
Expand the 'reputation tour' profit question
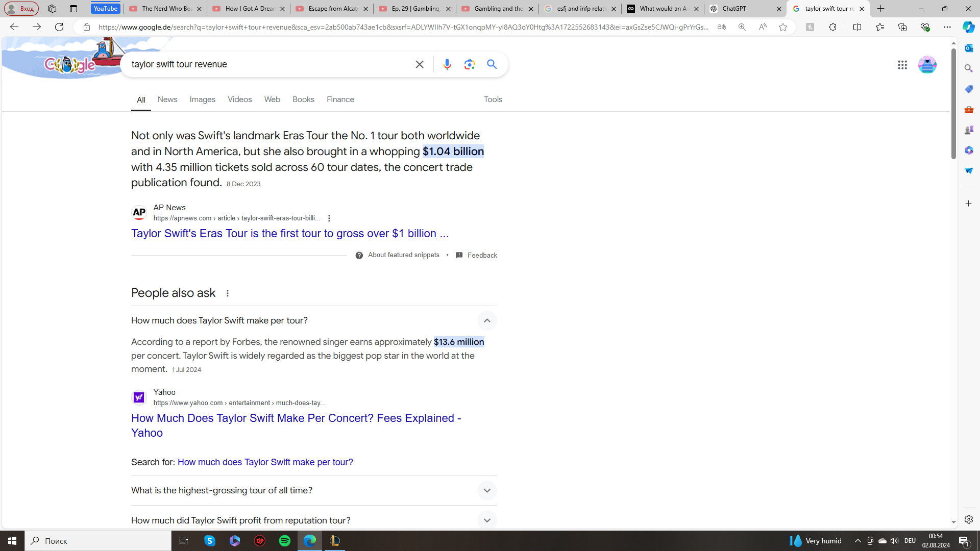486,520
